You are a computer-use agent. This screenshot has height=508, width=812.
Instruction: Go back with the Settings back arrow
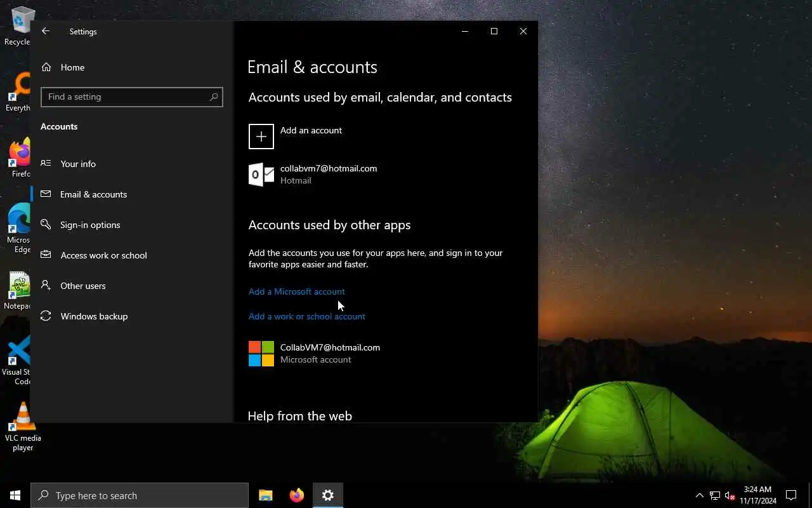(46, 31)
